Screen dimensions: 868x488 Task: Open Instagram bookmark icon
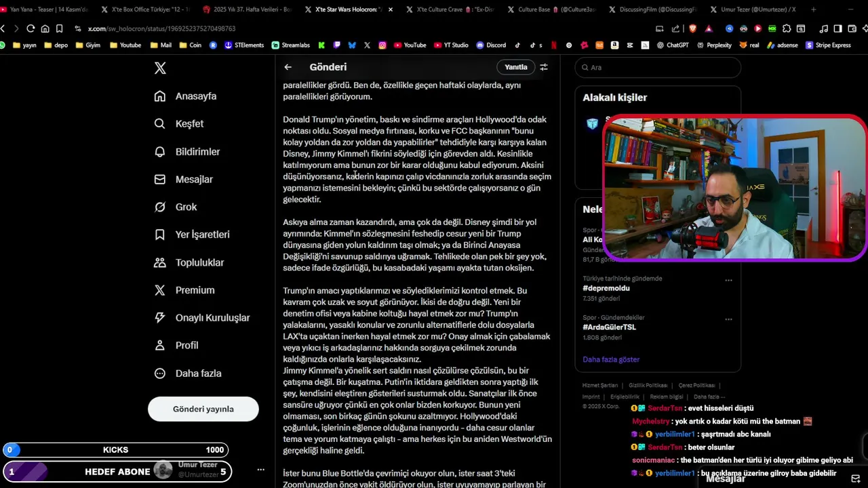[x=382, y=45]
